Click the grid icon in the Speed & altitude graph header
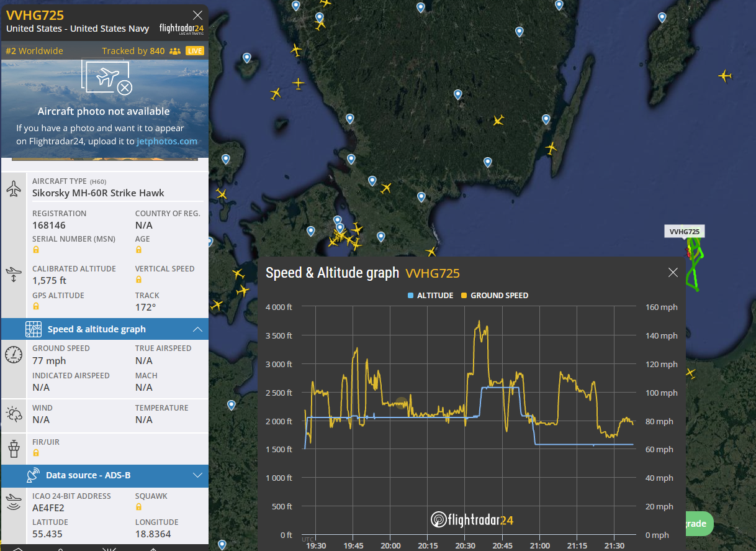The image size is (756, 551). click(34, 329)
